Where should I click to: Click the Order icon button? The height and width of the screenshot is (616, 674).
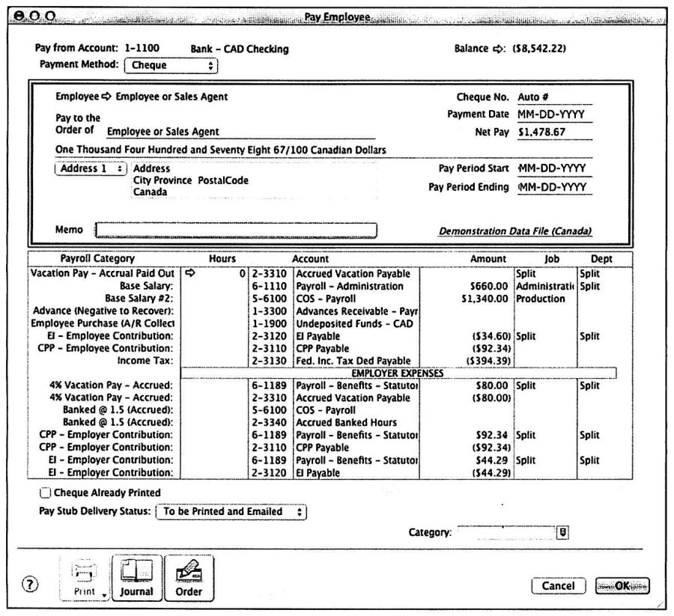pos(189,578)
